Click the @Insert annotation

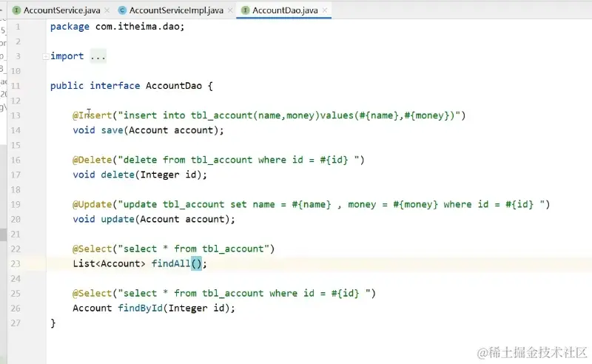[x=92, y=115]
